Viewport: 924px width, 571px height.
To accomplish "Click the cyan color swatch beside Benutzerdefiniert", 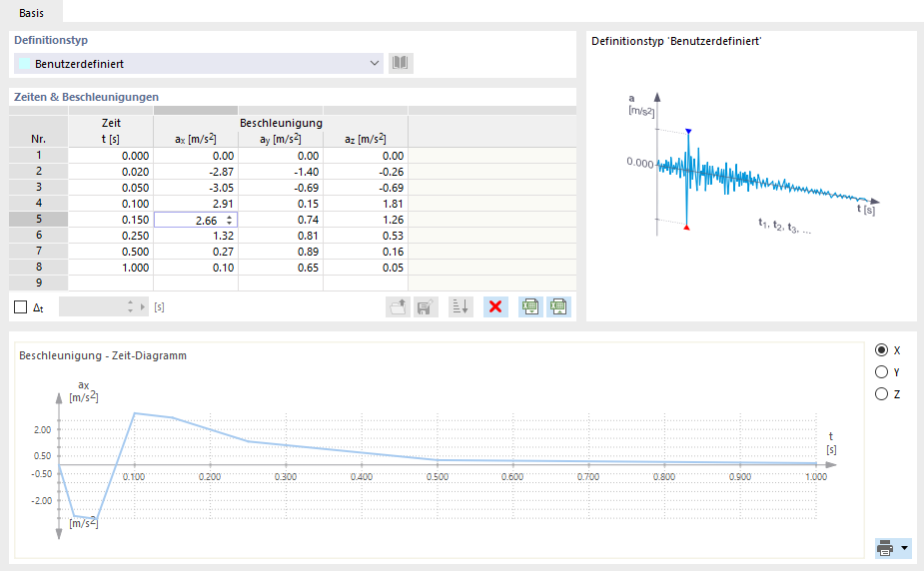I will 24,64.
